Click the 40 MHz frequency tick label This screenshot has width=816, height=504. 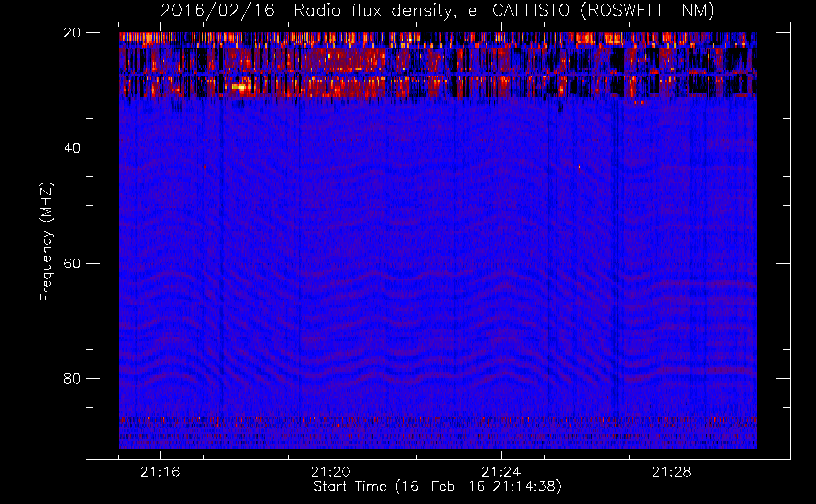point(72,148)
